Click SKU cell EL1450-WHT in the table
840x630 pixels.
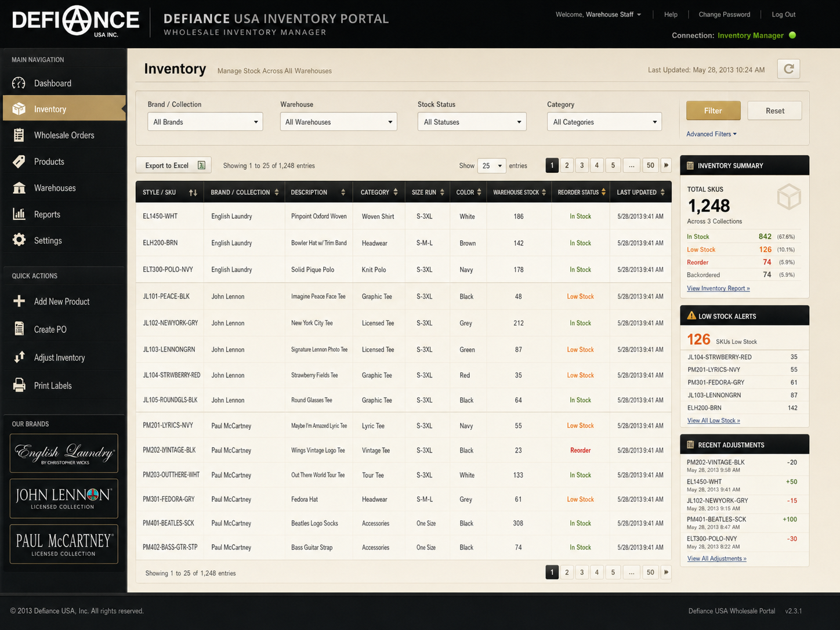click(x=160, y=216)
